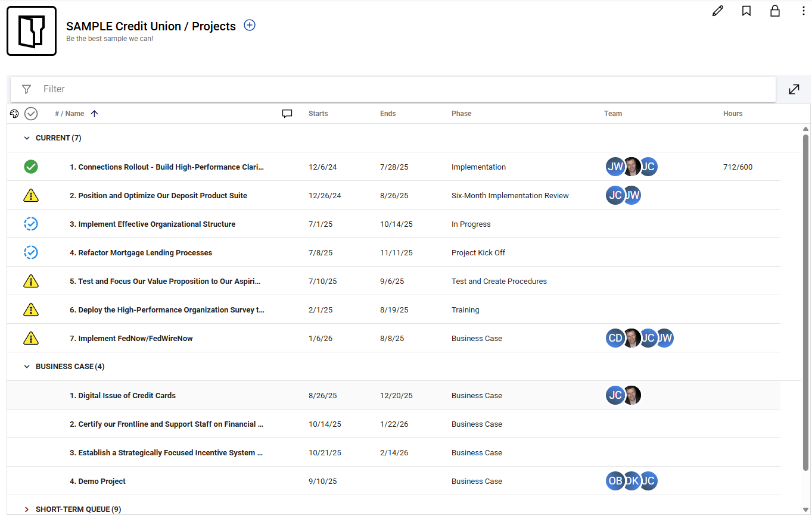
Task: Collapse the BUSINESS CASE (4) group
Action: click(x=26, y=367)
